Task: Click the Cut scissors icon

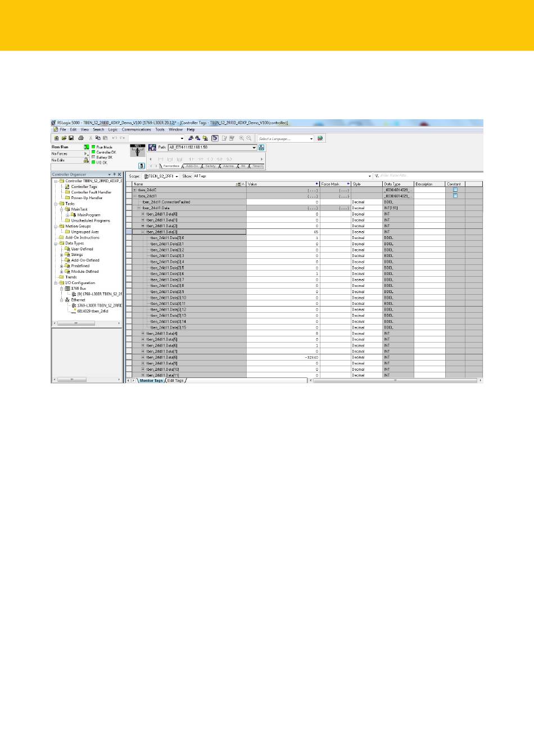Action: pyautogui.click(x=90, y=138)
